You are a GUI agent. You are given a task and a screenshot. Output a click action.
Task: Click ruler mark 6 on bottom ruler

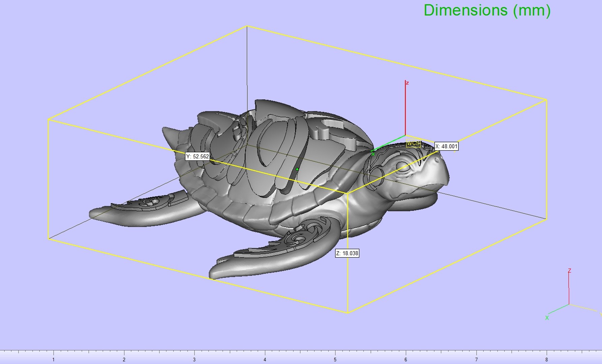[x=405, y=360]
